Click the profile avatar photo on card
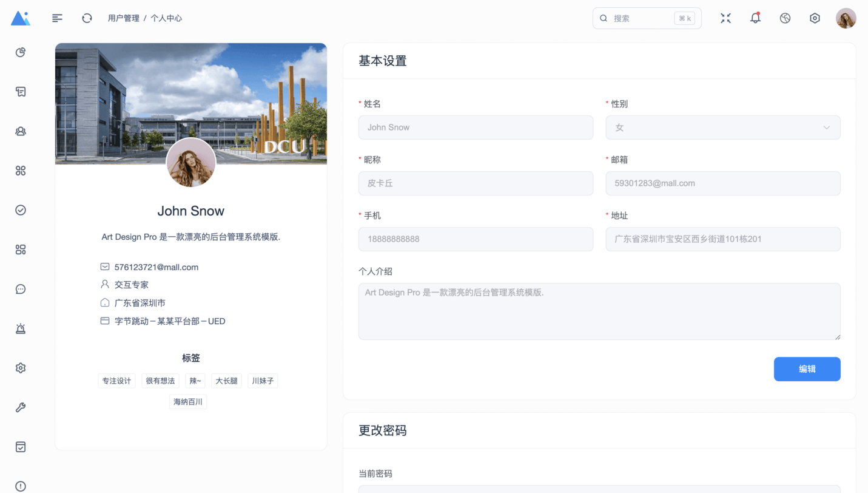This screenshot has width=868, height=493. (191, 163)
